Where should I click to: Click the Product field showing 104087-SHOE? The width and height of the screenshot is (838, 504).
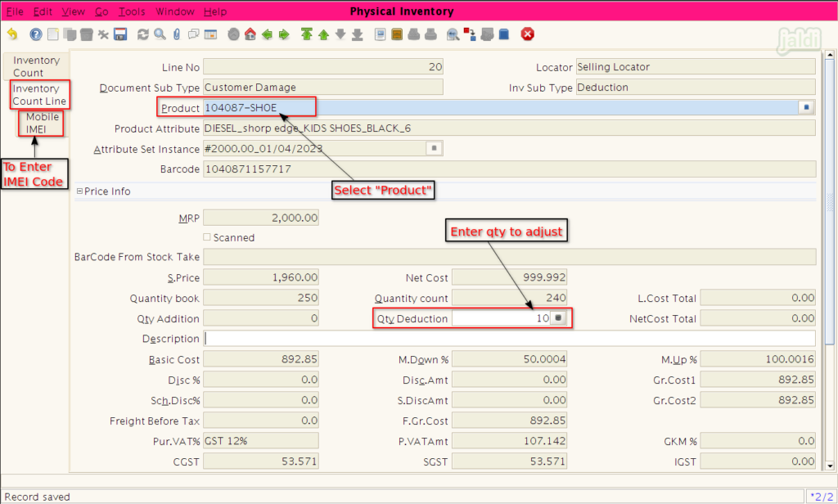501,107
